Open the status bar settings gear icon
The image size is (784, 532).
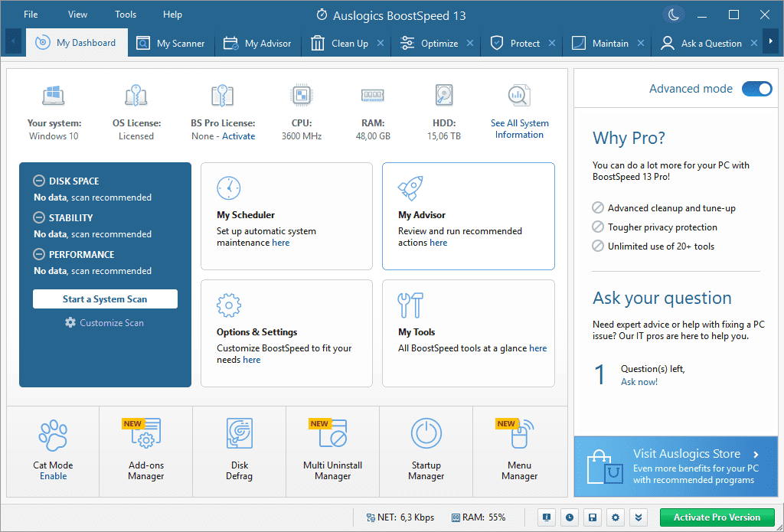[616, 517]
